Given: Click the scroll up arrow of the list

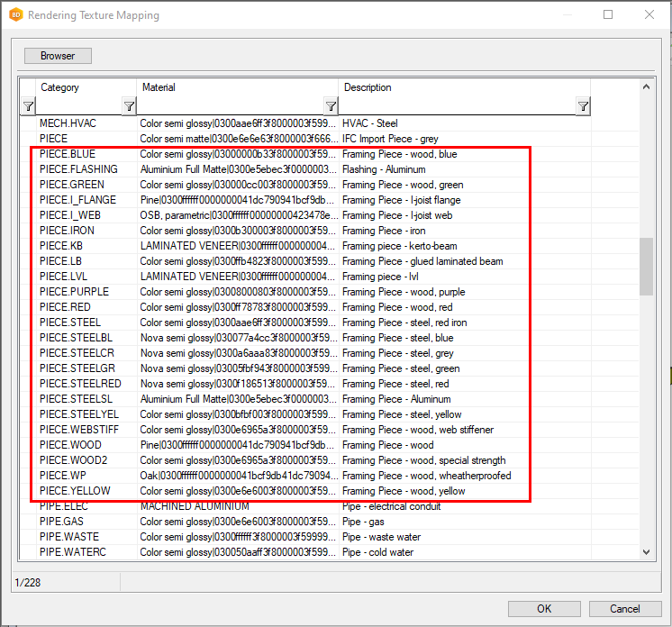Looking at the screenshot, I should pyautogui.click(x=646, y=87).
